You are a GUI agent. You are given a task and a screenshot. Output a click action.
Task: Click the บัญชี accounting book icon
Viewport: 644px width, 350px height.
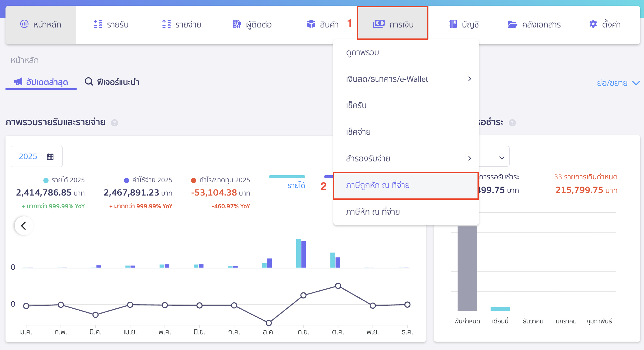pos(453,24)
